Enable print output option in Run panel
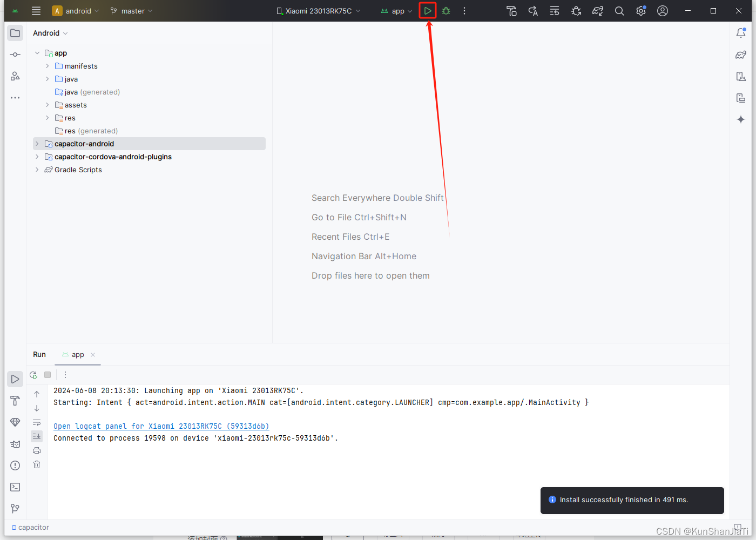The width and height of the screenshot is (756, 540). (x=37, y=450)
